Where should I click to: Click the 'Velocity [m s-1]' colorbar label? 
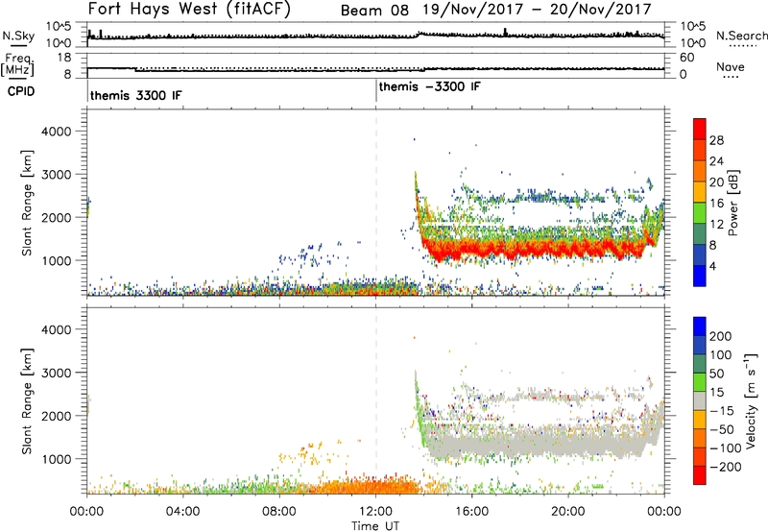coord(751,401)
